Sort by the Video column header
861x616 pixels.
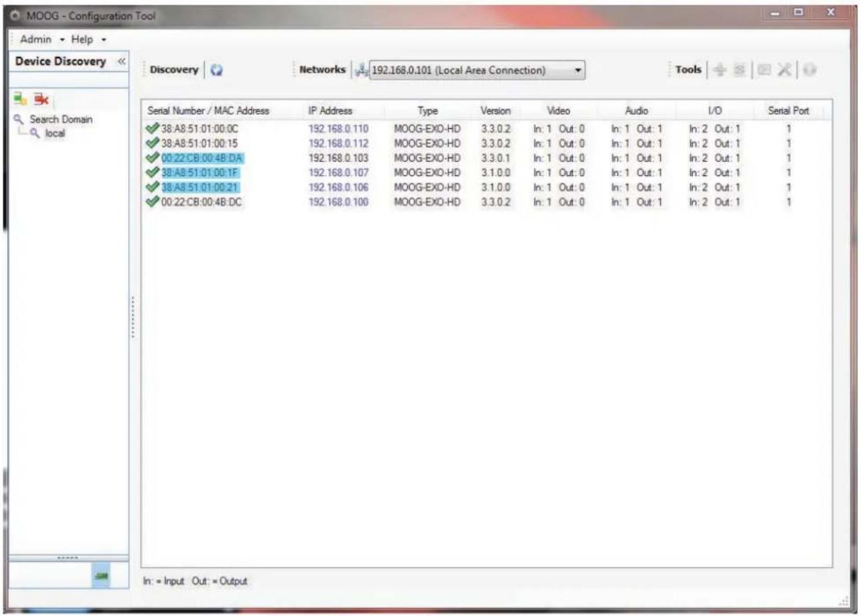pyautogui.click(x=557, y=111)
